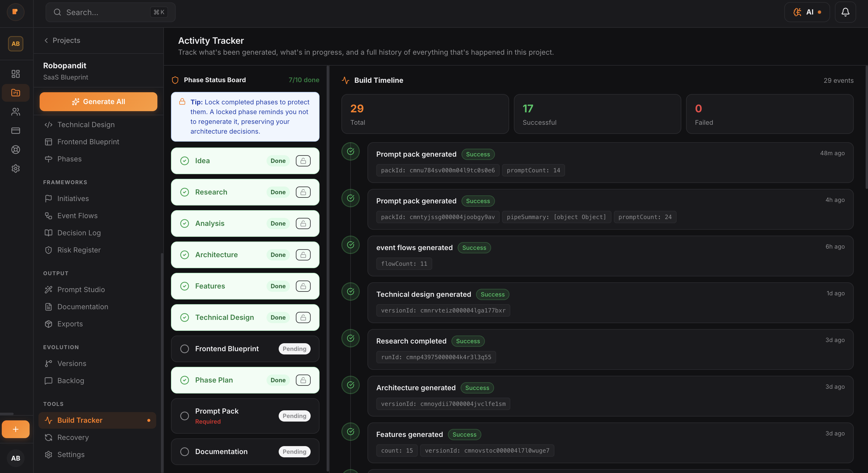Open Event Flows in sidebar
The width and height of the screenshot is (868, 473).
click(77, 216)
